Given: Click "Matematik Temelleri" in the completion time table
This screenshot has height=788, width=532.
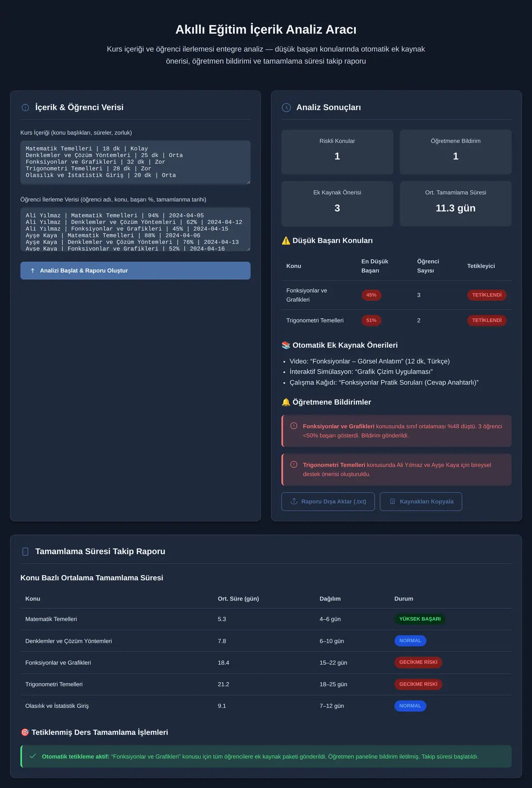Looking at the screenshot, I should [51, 619].
